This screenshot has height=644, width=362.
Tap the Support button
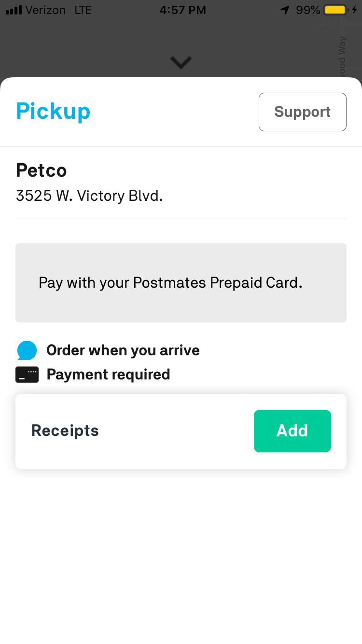pyautogui.click(x=302, y=112)
